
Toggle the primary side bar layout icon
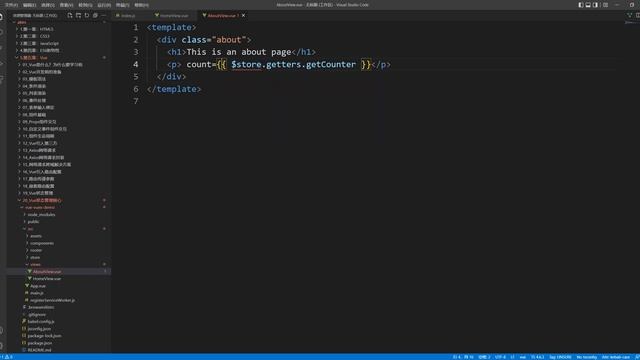pyautogui.click(x=580, y=5)
